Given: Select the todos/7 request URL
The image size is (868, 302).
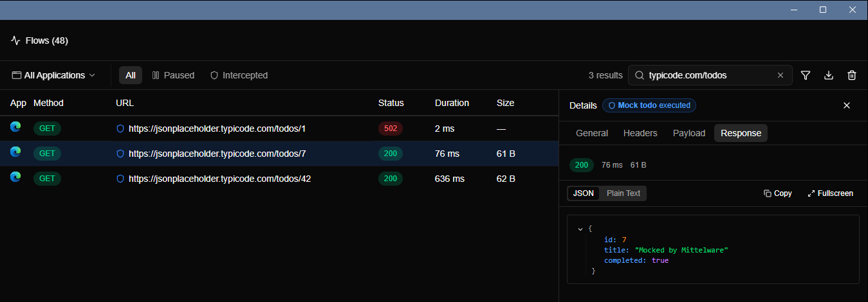Looking at the screenshot, I should [217, 154].
